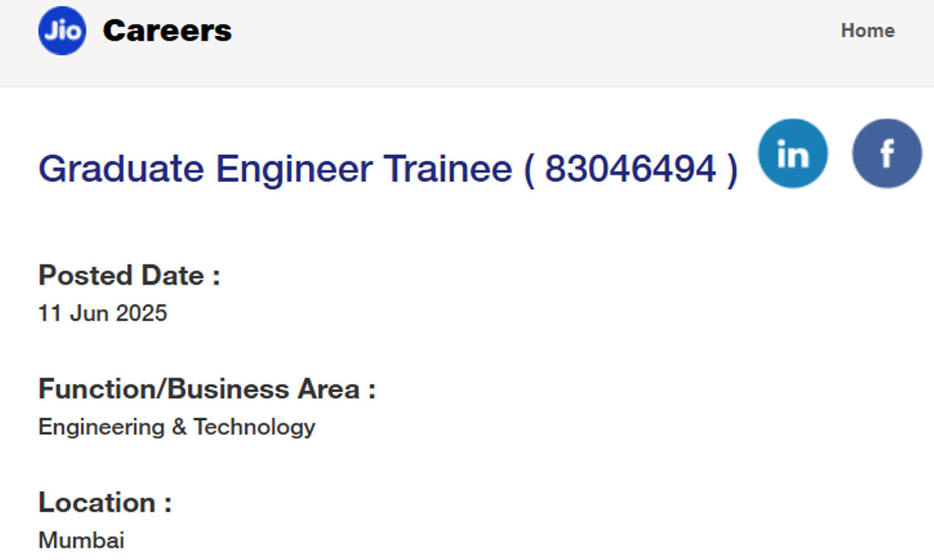Image resolution: width=934 pixels, height=560 pixels.
Task: Click job ID number 83046494
Action: pyautogui.click(x=630, y=169)
